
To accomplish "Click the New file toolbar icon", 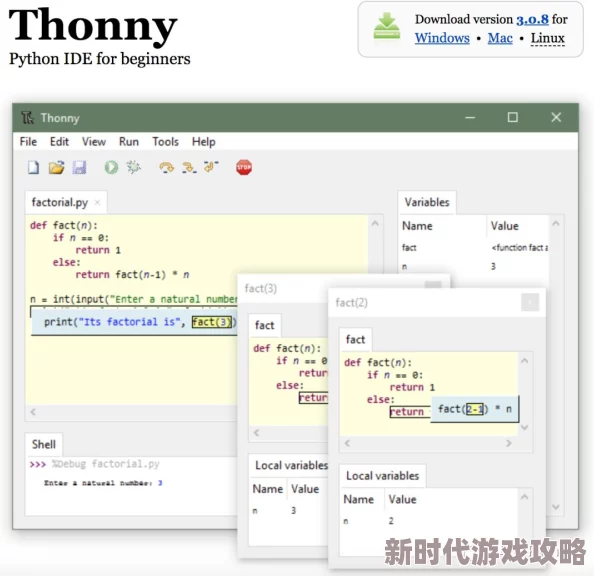I will [33, 167].
